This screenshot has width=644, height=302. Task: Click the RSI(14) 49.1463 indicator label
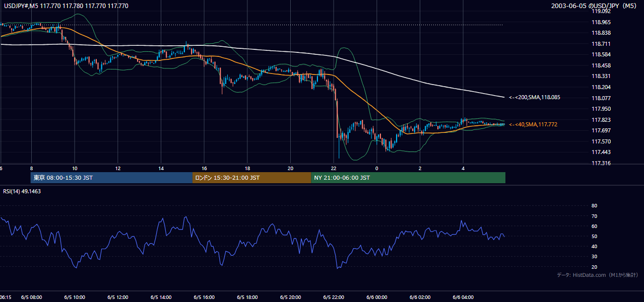pyautogui.click(x=22, y=191)
